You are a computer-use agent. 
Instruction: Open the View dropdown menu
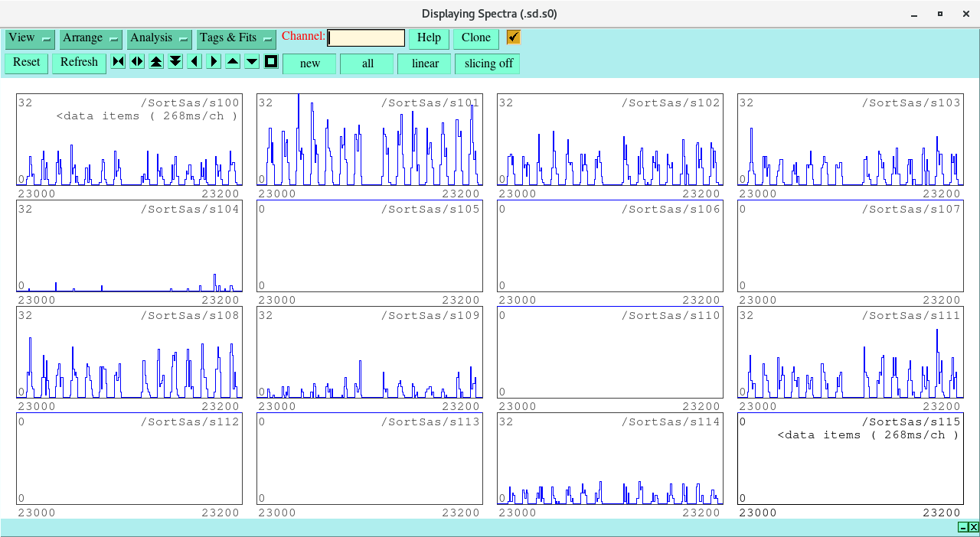(x=30, y=38)
